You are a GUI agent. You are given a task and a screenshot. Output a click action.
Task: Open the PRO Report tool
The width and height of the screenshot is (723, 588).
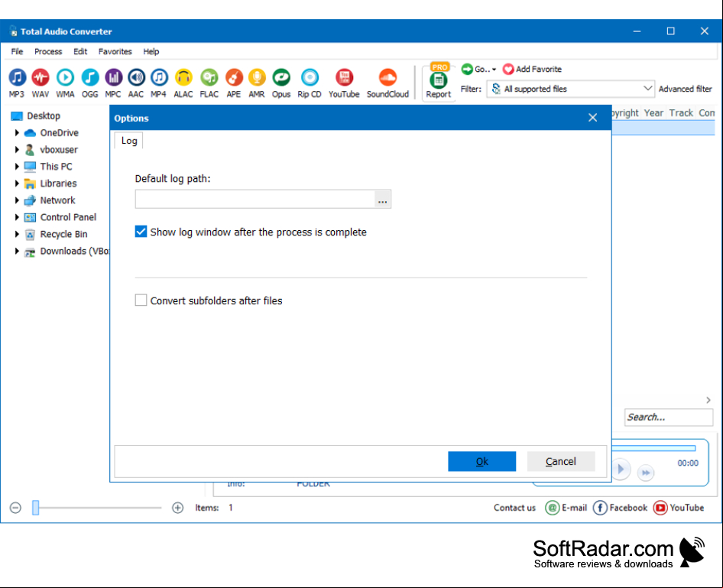click(x=439, y=81)
